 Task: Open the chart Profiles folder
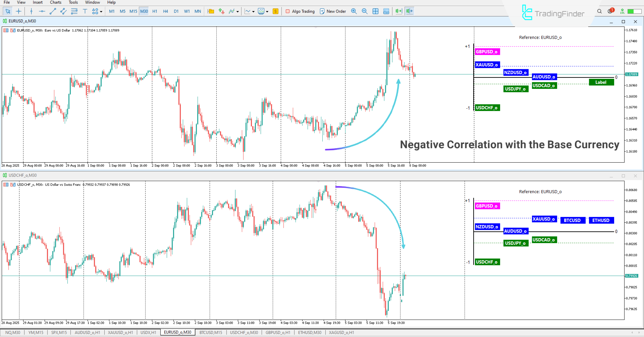[211, 11]
